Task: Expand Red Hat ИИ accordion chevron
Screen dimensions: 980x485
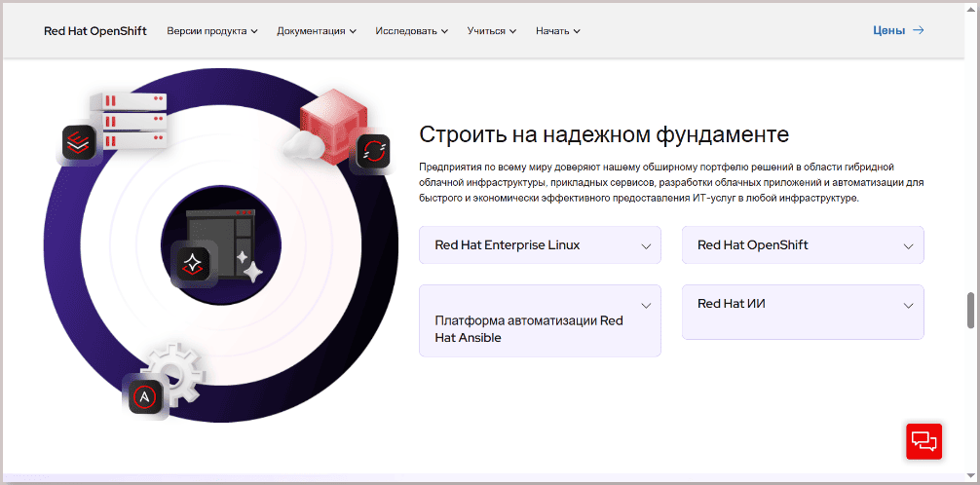Action: [909, 306]
